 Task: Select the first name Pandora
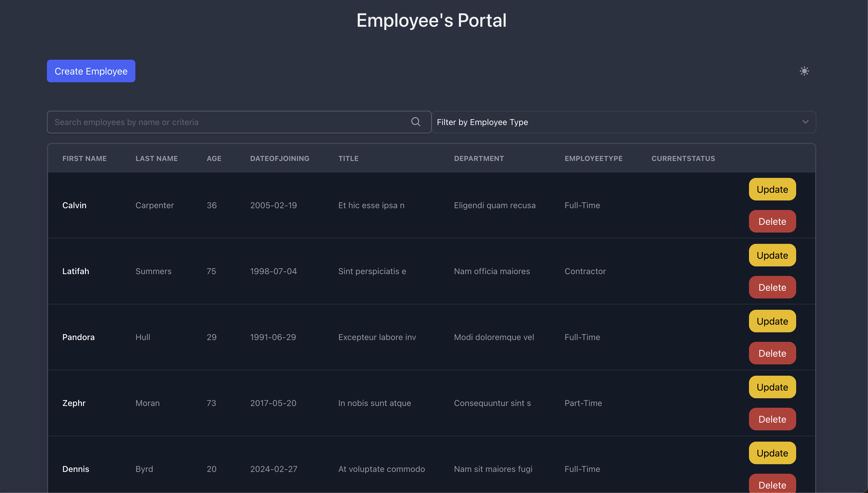[x=78, y=337]
